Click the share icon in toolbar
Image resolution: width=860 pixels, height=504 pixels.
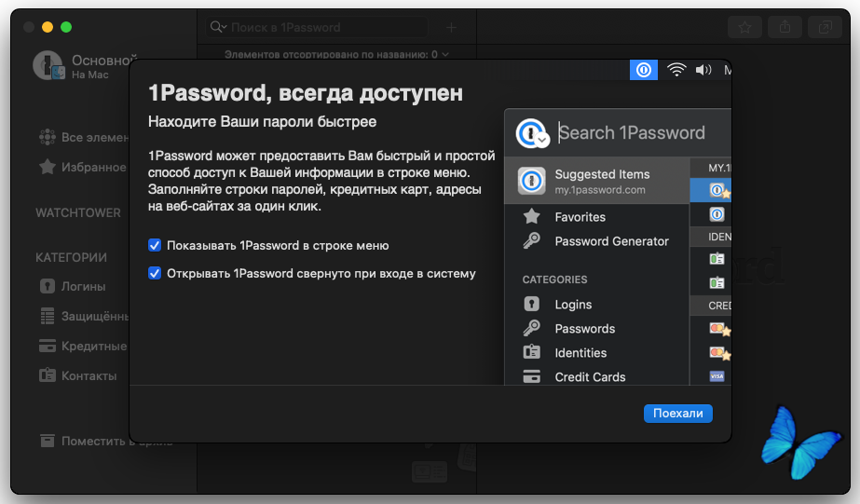coord(785,27)
